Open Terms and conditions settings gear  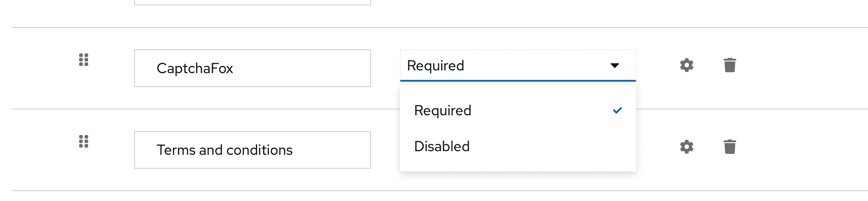tap(686, 147)
